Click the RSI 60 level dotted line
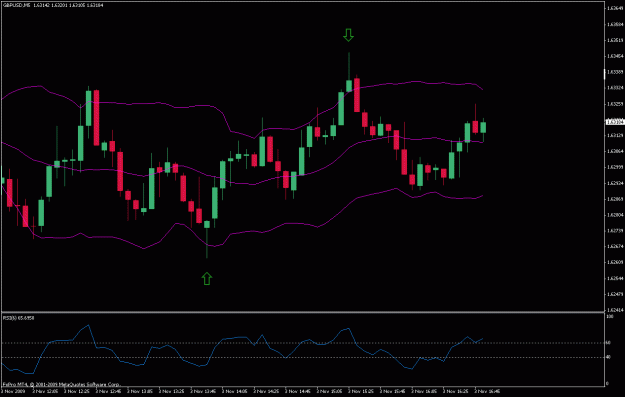Viewport: 625px width, 397px height. (x=303, y=343)
